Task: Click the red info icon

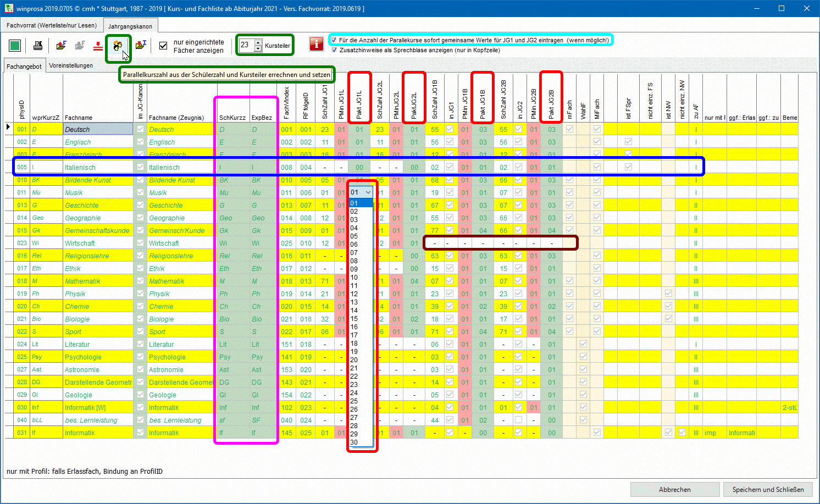Action: coord(316,45)
